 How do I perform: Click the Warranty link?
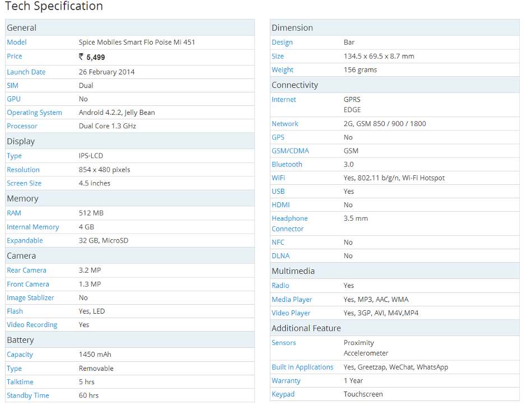[x=286, y=381]
